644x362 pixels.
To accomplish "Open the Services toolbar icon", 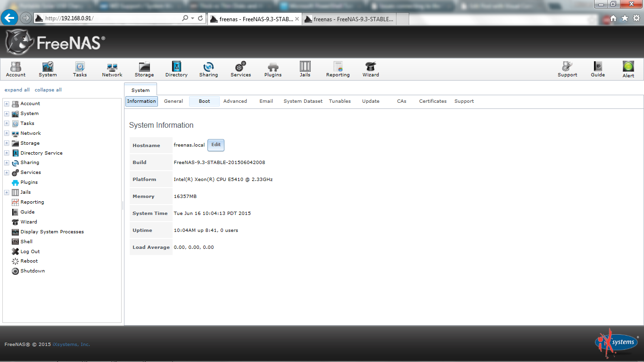I will (x=240, y=69).
